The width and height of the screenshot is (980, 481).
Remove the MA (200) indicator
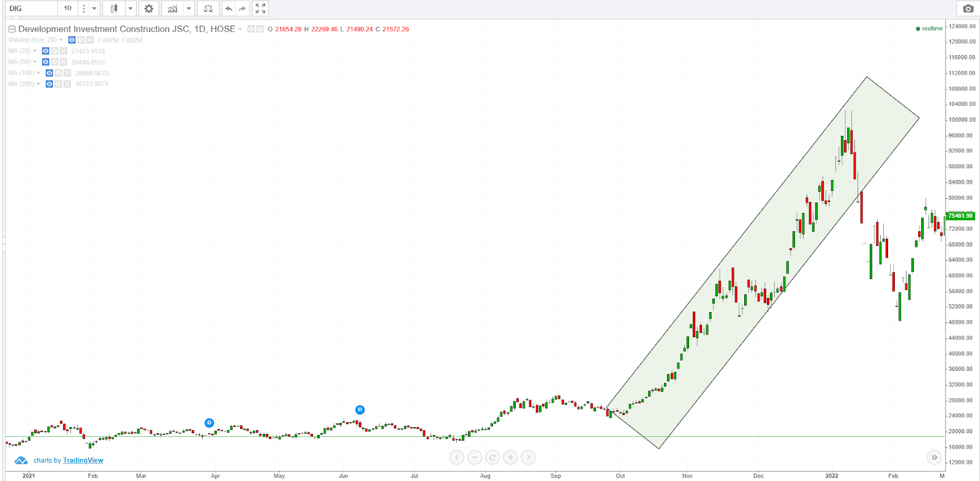click(67, 84)
